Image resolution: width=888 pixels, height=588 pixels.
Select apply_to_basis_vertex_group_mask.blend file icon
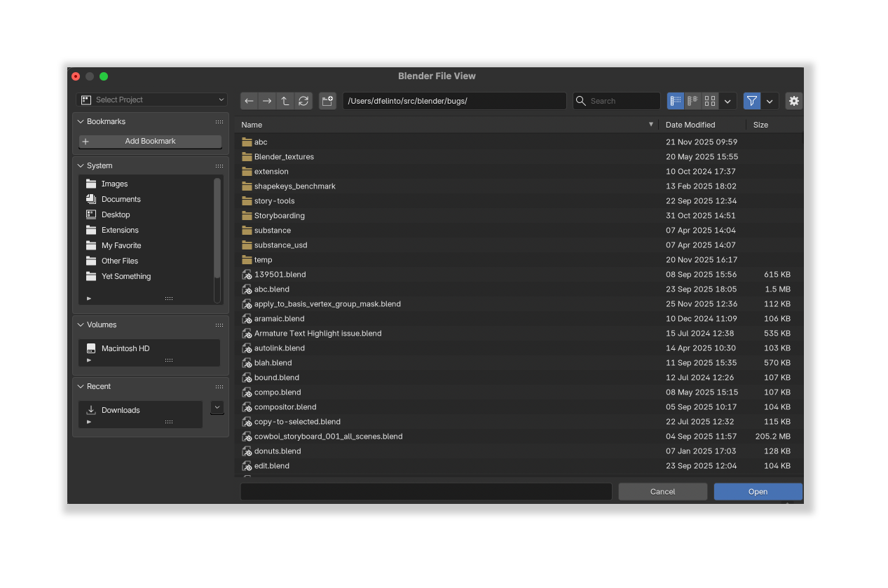click(247, 304)
